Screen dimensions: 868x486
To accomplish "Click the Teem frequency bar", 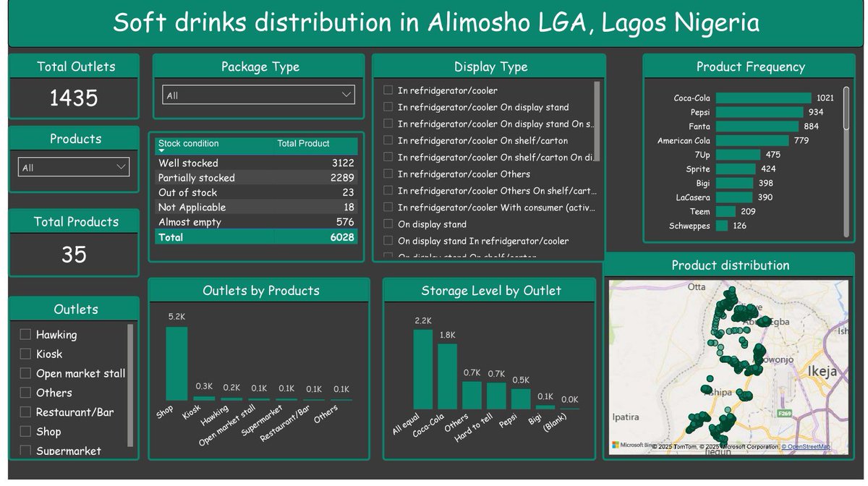I will tap(726, 211).
